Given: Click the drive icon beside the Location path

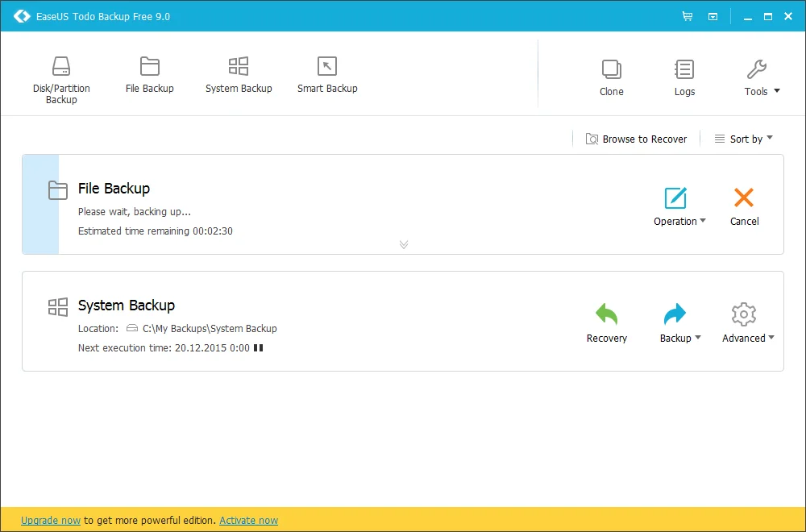Looking at the screenshot, I should pyautogui.click(x=132, y=328).
